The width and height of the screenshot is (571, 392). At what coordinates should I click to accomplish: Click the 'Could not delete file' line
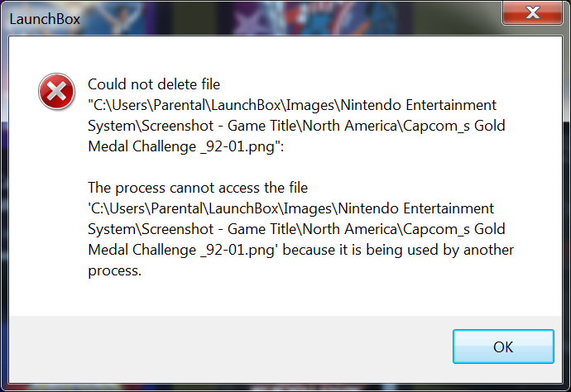point(154,84)
